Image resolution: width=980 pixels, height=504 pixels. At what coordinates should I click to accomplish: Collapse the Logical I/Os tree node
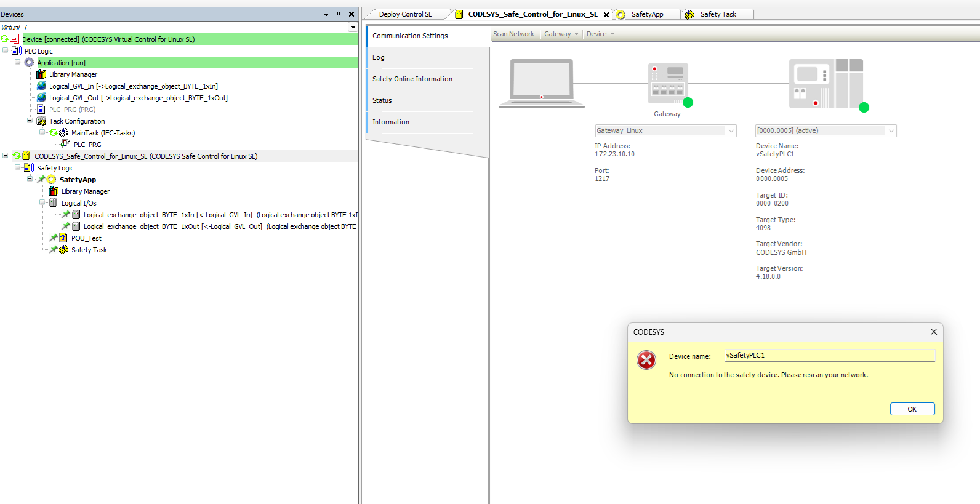(x=42, y=203)
